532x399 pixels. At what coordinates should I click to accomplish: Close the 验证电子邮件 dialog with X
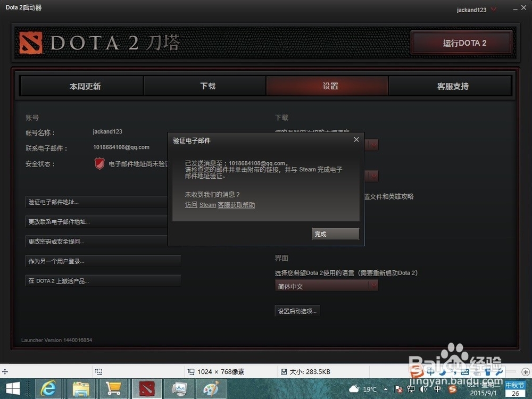coord(356,139)
